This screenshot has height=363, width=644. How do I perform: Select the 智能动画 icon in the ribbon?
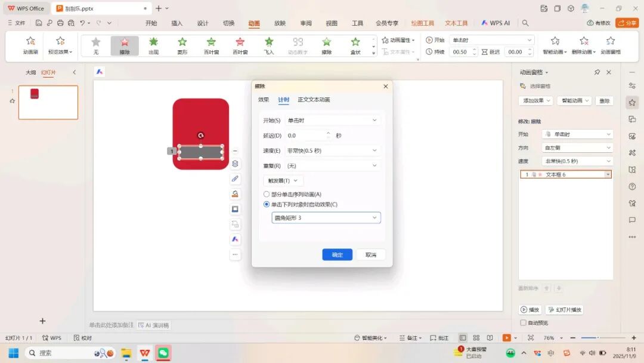[555, 45]
